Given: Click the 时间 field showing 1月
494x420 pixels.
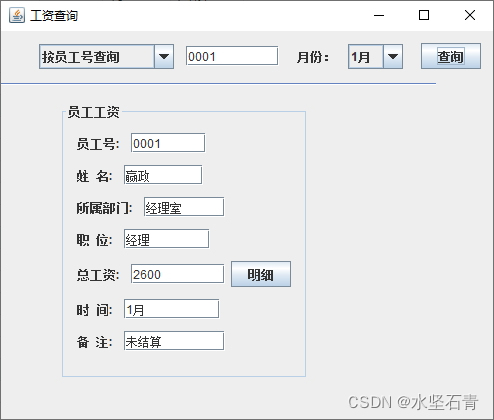Looking at the screenshot, I should (x=172, y=309).
